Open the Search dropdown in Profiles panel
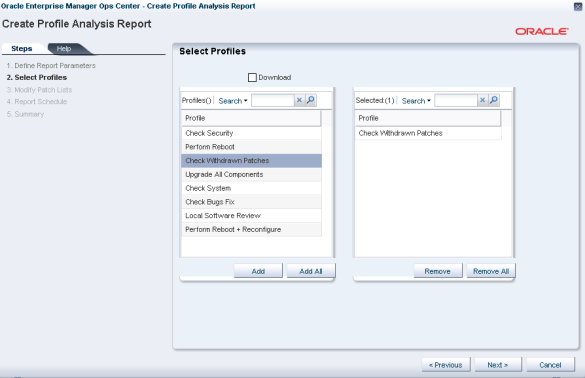Image resolution: width=585 pixels, height=378 pixels. pos(233,101)
